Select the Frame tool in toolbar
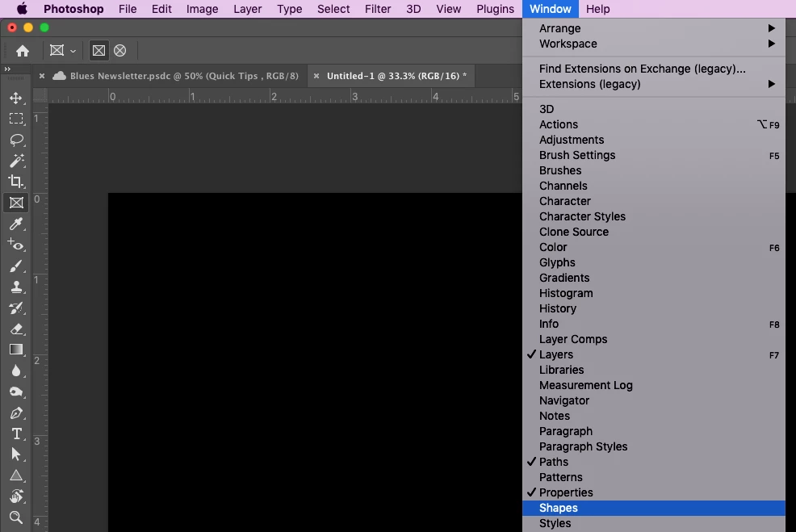Screen dimensions: 796x532 (x=16, y=203)
